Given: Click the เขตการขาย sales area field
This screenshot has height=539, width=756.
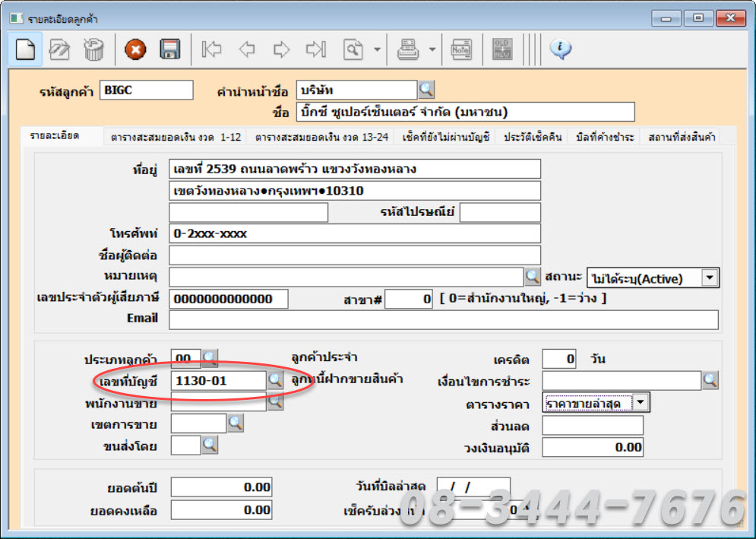Looking at the screenshot, I should click(198, 423).
